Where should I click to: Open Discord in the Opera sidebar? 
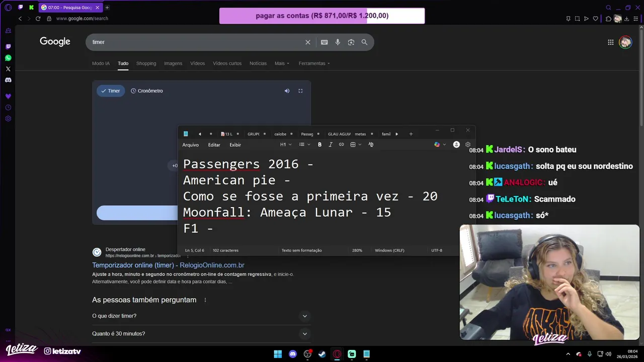click(x=8, y=80)
